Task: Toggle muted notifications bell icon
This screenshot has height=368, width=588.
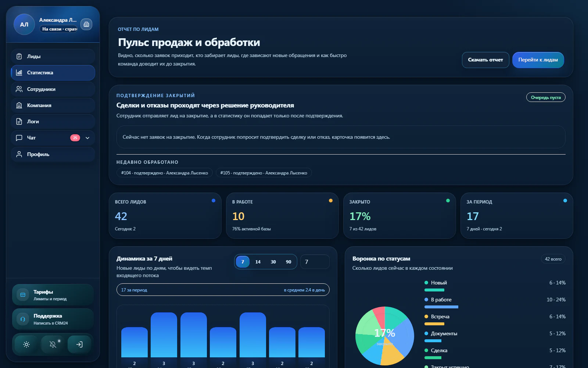Action: pyautogui.click(x=53, y=344)
